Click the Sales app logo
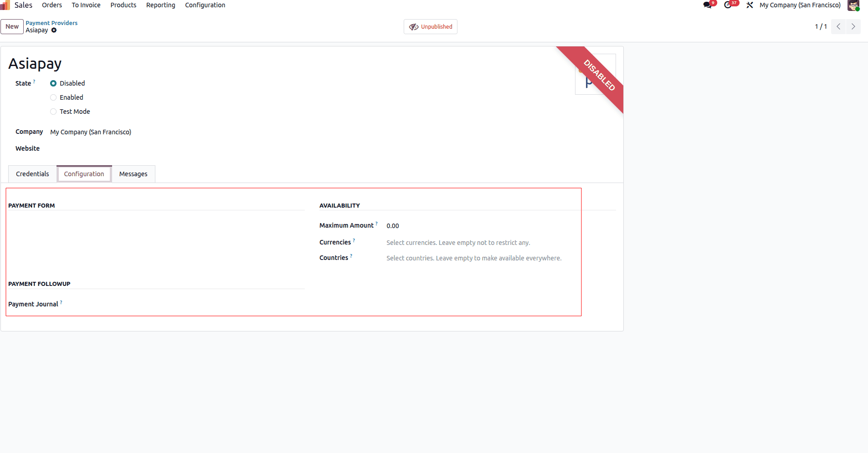Screen dimensions: 868x453 pyautogui.click(x=6, y=5)
